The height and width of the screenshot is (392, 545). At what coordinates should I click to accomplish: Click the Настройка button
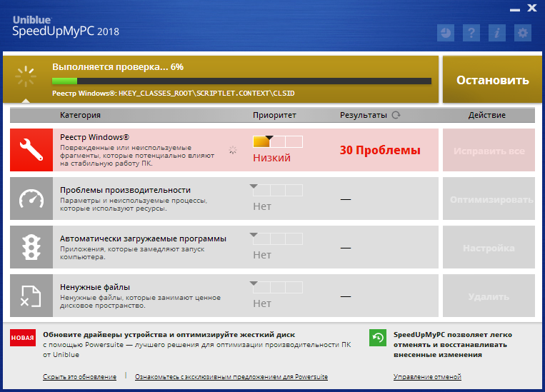coord(489,248)
